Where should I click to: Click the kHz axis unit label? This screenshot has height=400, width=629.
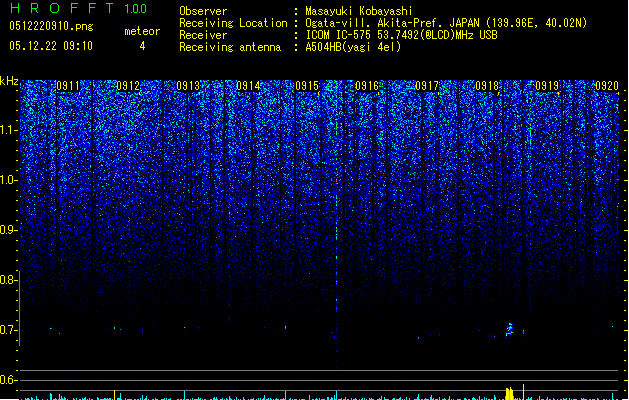[9, 81]
